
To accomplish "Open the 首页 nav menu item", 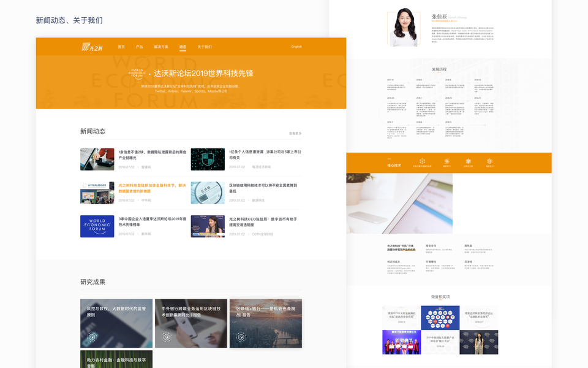I will [121, 47].
